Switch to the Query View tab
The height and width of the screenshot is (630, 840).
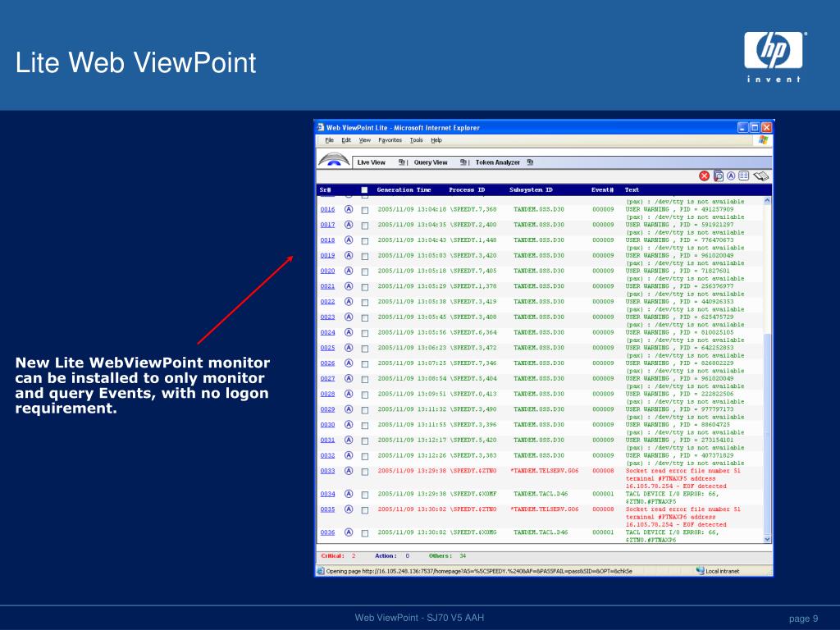point(431,162)
